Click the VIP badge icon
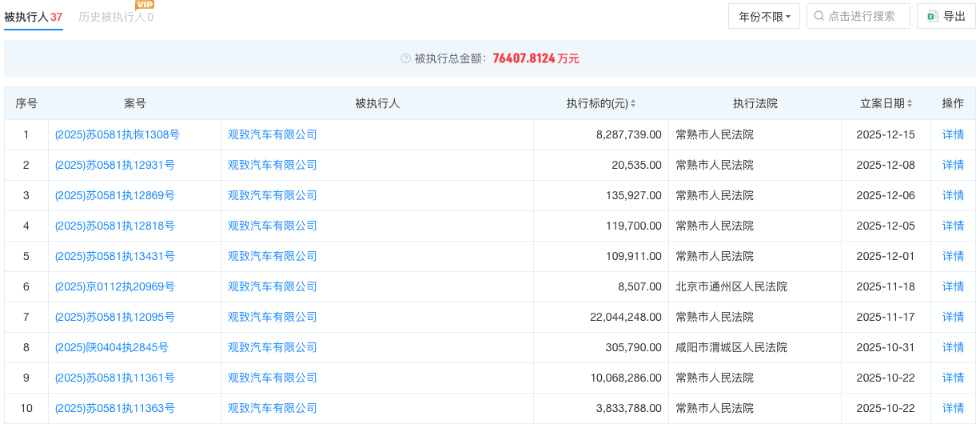This screenshot has width=980, height=428. [145, 5]
